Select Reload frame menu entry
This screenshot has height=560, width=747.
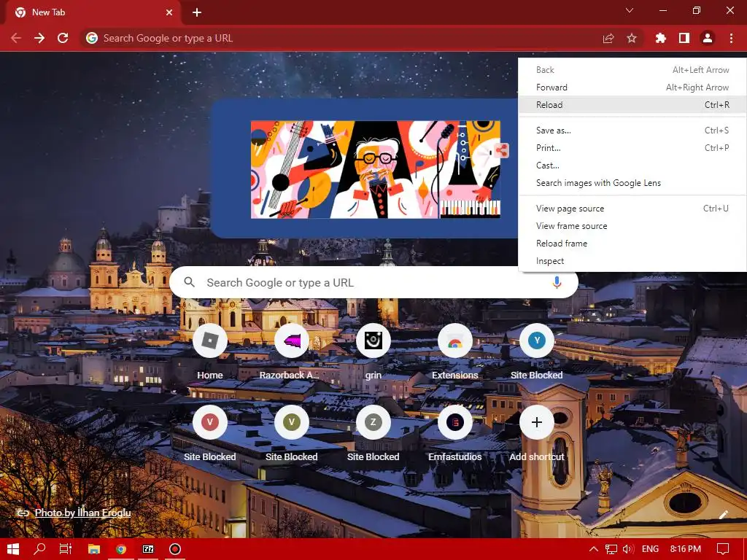632,244
